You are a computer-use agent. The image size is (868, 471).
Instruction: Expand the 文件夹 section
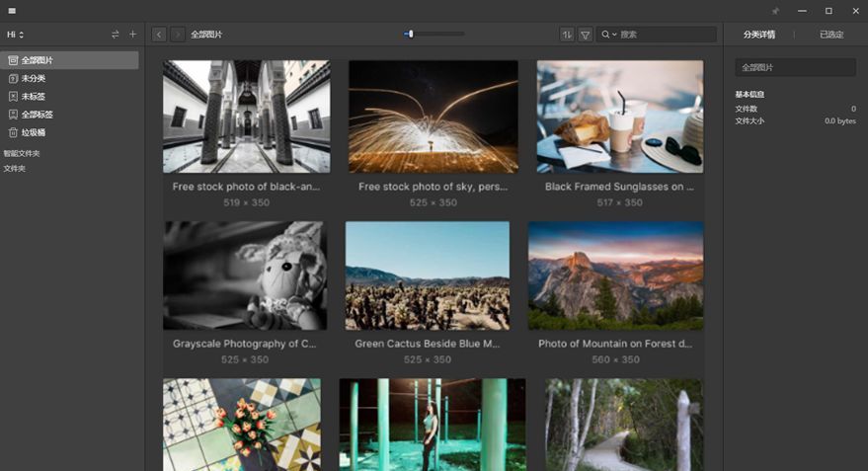[x=15, y=169]
